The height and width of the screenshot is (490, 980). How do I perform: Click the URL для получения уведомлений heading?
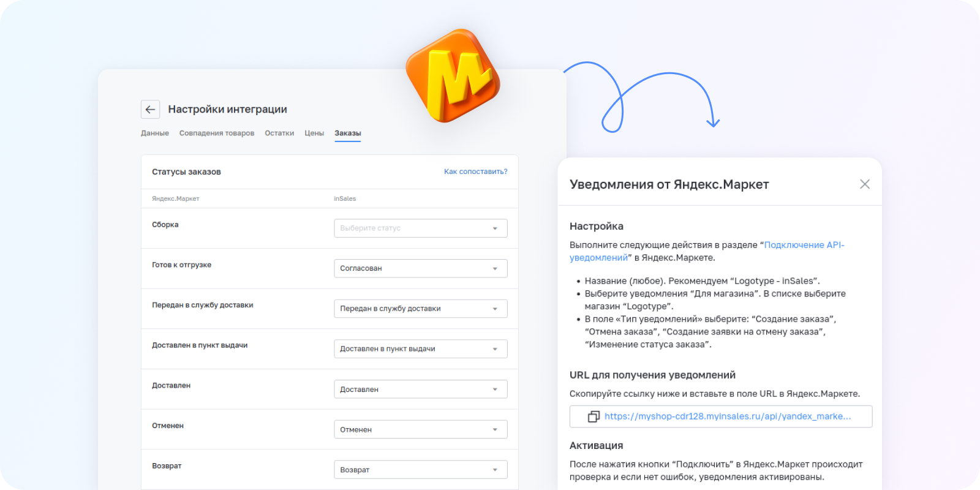click(653, 375)
